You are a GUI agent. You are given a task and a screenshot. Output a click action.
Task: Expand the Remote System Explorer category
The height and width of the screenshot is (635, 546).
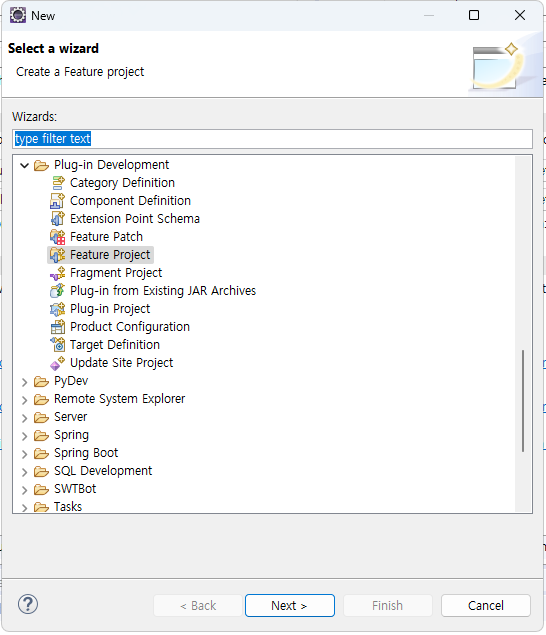coord(25,400)
